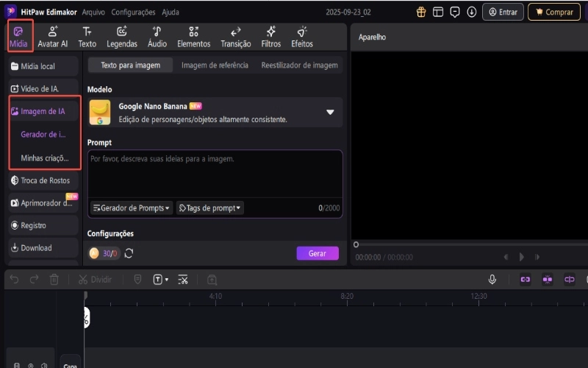Click the Dividir split button
588x368 pixels.
[95, 280]
